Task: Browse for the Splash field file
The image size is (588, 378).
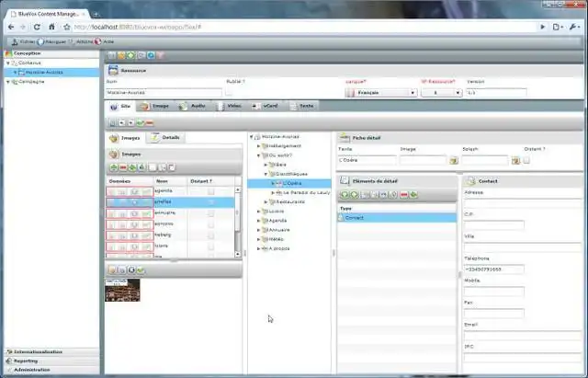Action: click(x=515, y=161)
